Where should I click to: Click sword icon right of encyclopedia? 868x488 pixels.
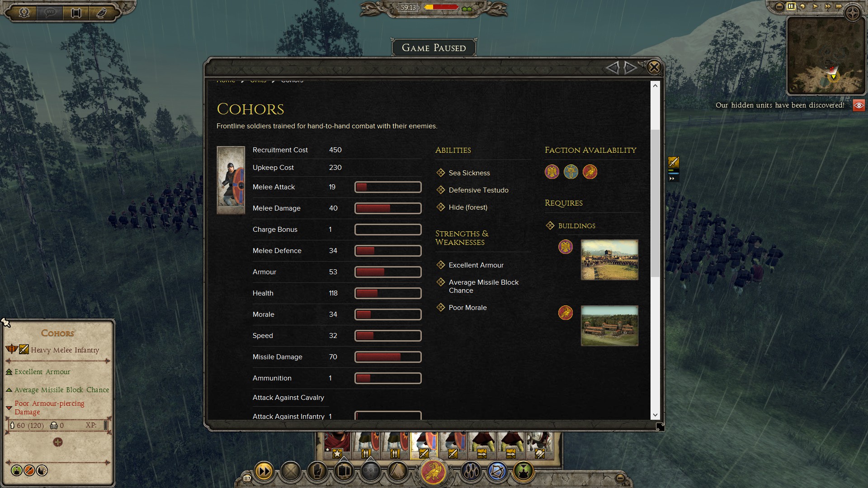(674, 162)
